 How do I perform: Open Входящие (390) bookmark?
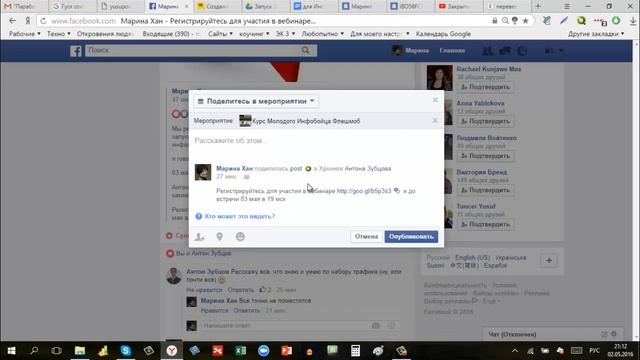click(x=171, y=34)
